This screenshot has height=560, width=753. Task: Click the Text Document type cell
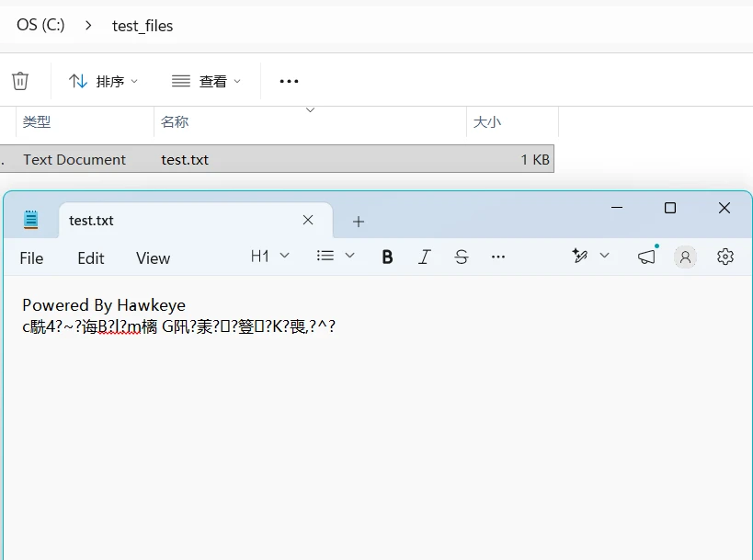pos(74,159)
